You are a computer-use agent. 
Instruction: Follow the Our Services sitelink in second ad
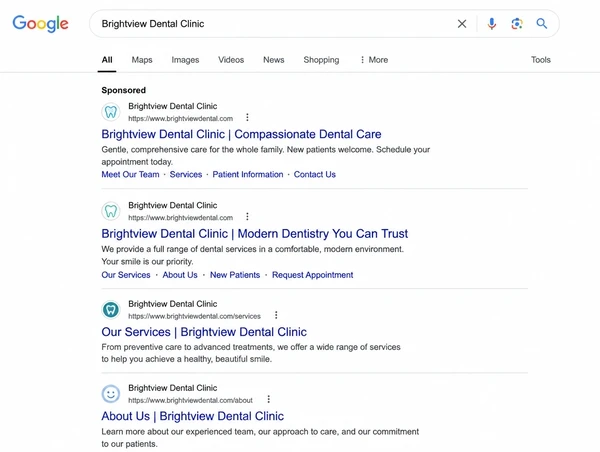pos(126,275)
